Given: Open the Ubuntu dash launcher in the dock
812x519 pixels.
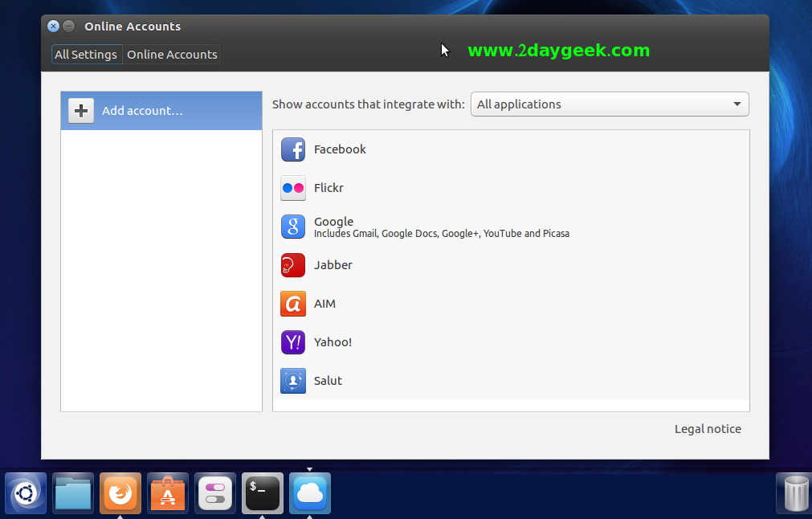Looking at the screenshot, I should [x=26, y=493].
